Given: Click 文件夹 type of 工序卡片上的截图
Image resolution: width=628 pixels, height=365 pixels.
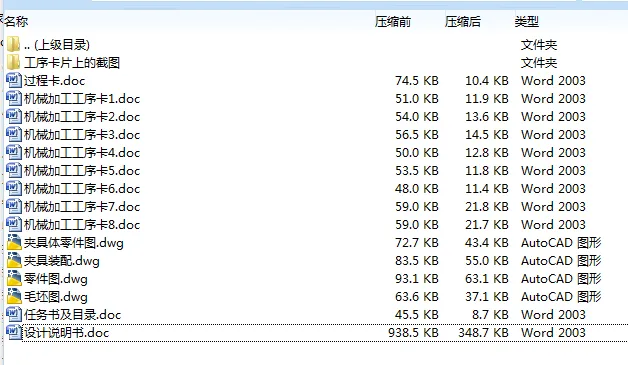Looking at the screenshot, I should click(x=539, y=63).
